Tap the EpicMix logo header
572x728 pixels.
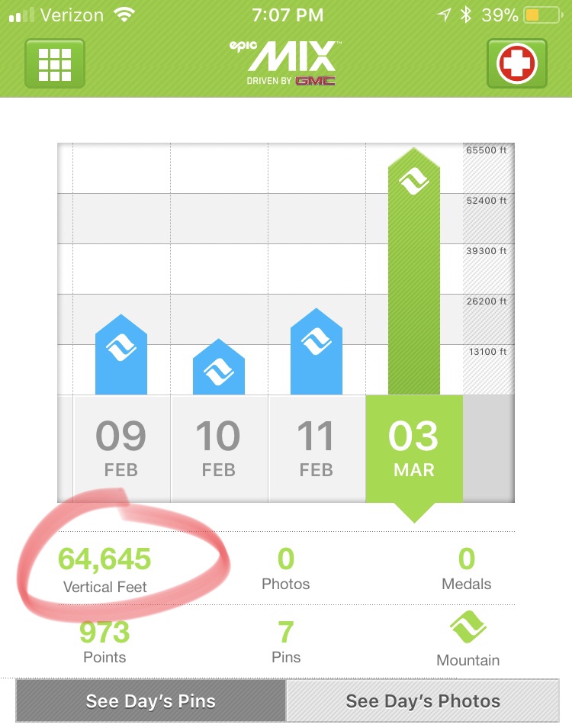286,63
